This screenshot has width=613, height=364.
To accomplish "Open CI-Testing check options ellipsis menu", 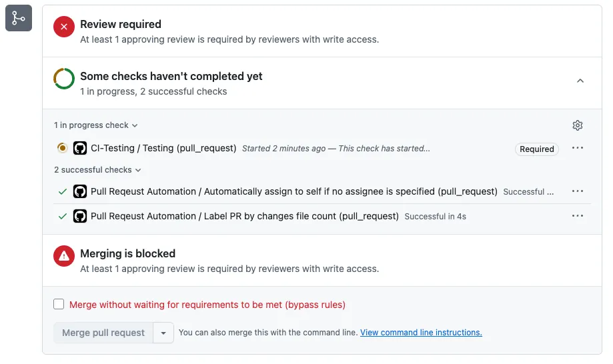I will tap(578, 148).
